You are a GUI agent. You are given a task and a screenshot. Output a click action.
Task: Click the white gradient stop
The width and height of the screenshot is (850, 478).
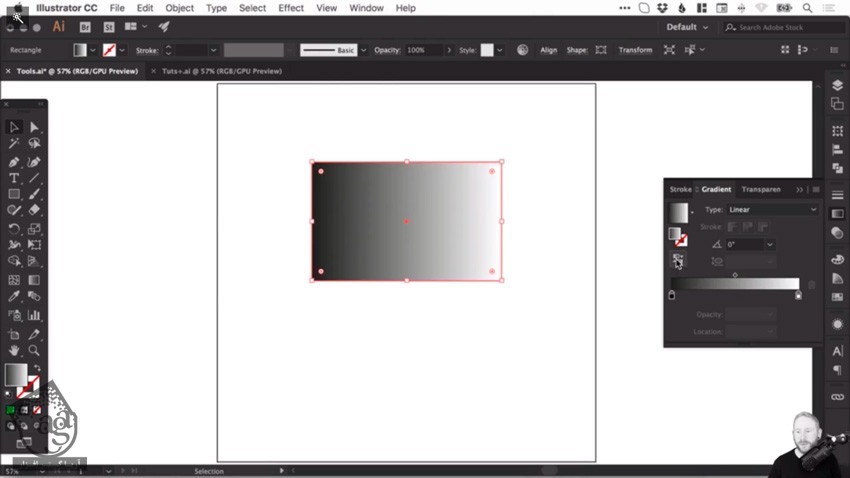(x=799, y=295)
